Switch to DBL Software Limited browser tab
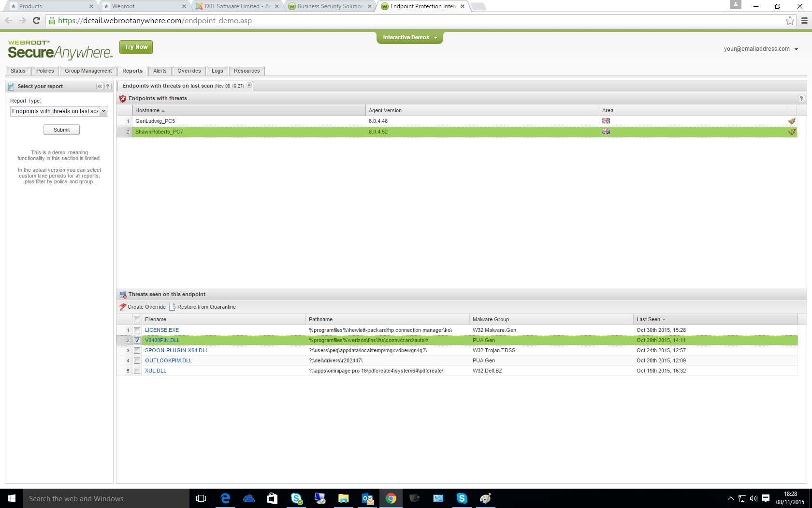The height and width of the screenshot is (508, 812). pos(237,6)
